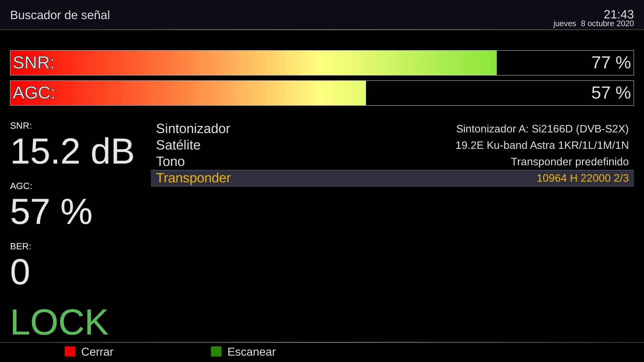The width and height of the screenshot is (644, 362).
Task: Click the green LOCK status indicator
Action: 59,322
